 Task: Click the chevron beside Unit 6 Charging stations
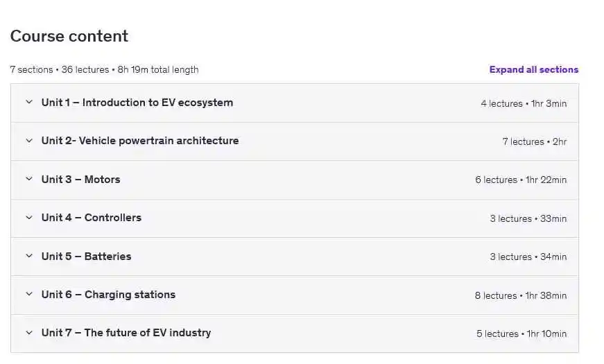coord(29,294)
